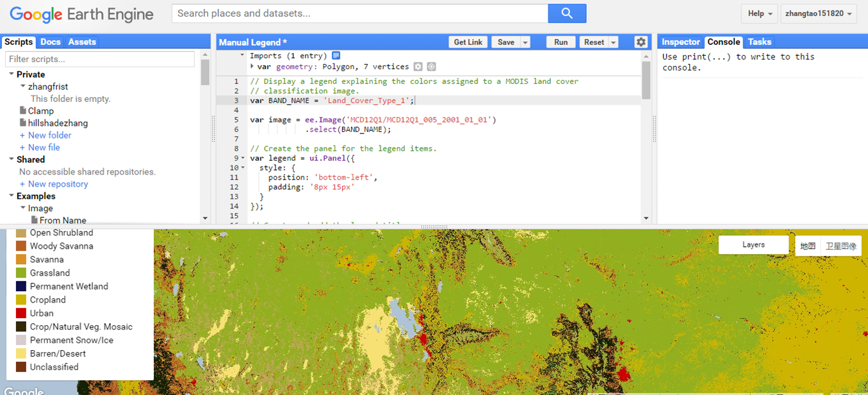Screen dimensions: 868x395
Task: Click the first geometry settings icon
Action: pyautogui.click(x=418, y=67)
